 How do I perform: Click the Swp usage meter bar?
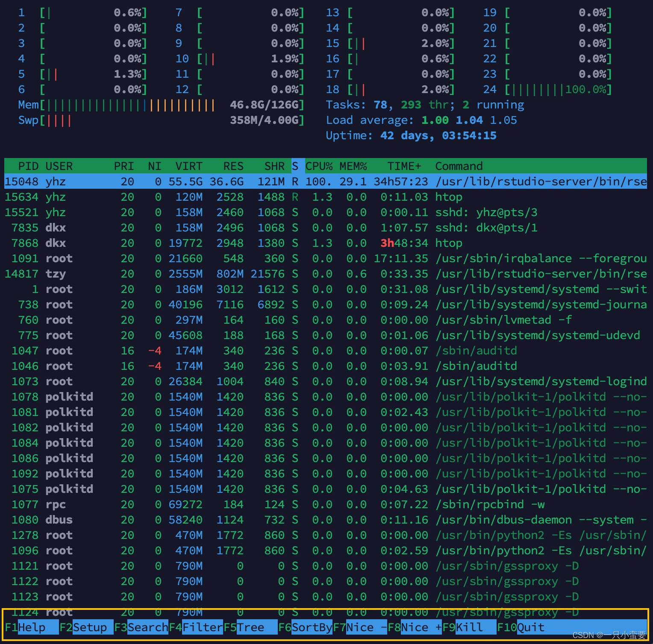tap(162, 120)
